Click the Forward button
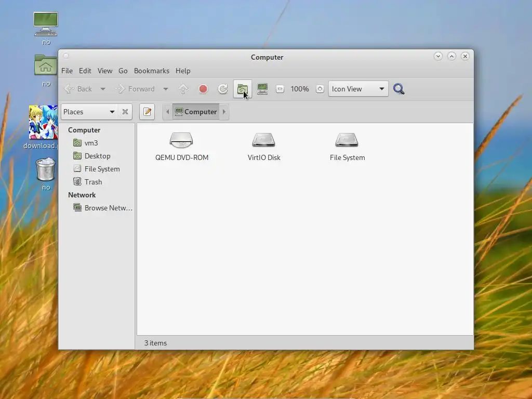This screenshot has height=399, width=532. (136, 89)
